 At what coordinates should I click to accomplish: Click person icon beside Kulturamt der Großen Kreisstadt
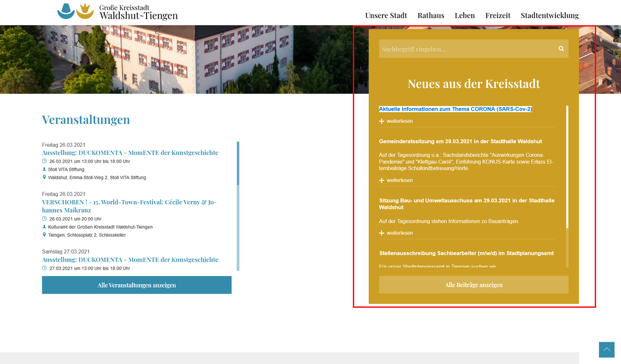(44, 227)
